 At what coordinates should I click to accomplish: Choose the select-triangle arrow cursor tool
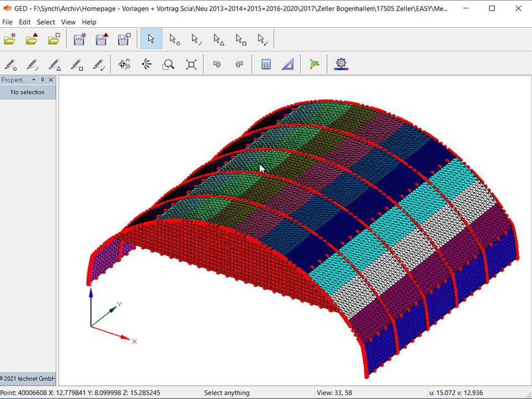click(x=218, y=39)
